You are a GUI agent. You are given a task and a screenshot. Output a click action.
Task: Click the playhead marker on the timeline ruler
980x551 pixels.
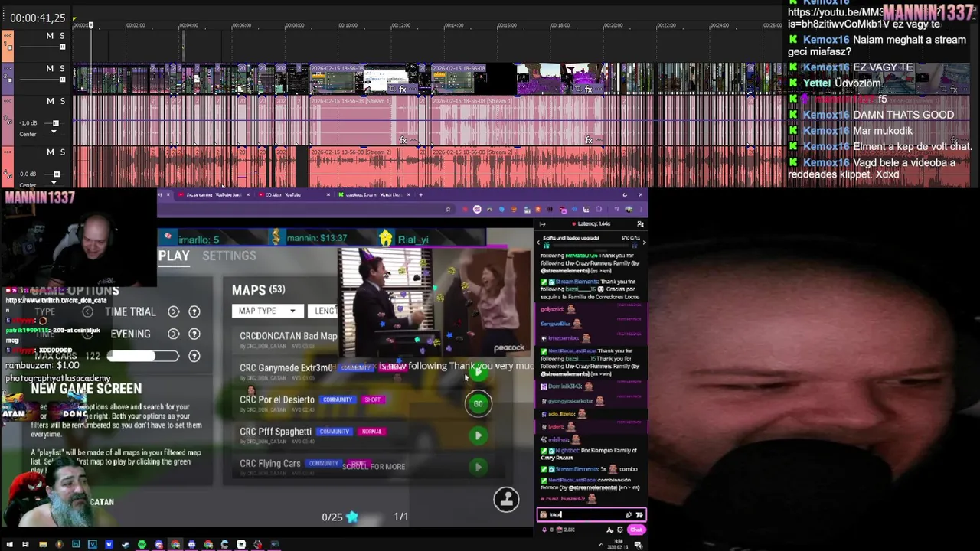[x=90, y=25]
